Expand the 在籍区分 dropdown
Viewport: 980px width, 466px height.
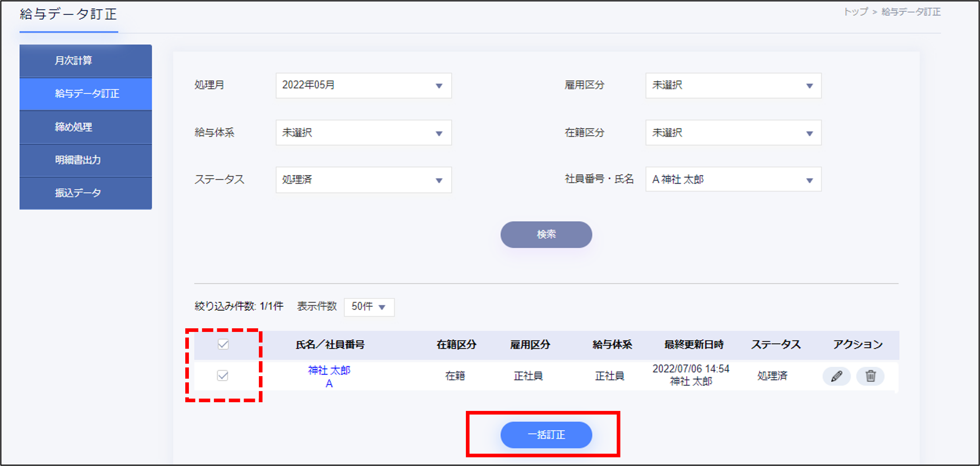pos(733,133)
